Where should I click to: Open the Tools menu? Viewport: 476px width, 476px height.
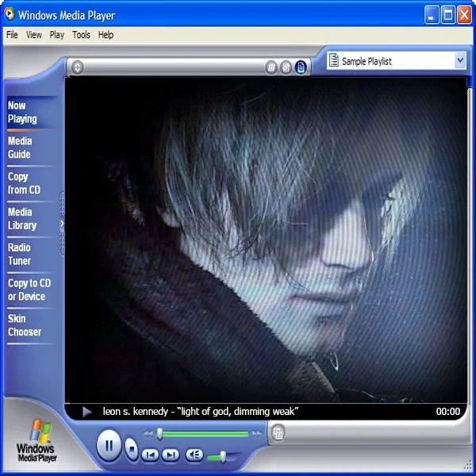tap(81, 35)
